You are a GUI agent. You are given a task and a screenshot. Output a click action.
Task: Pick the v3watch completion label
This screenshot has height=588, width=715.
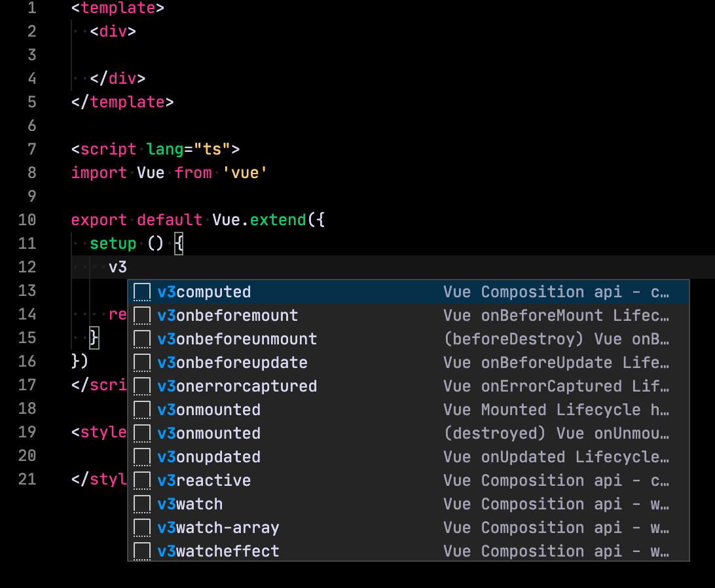pos(190,504)
